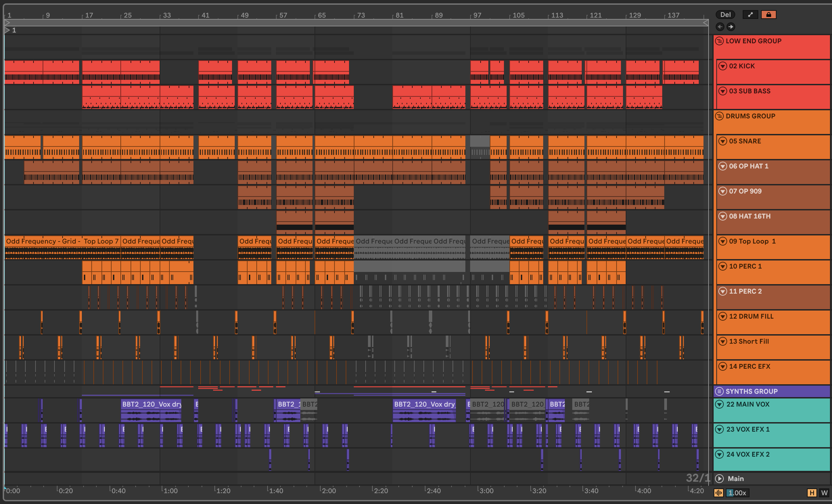This screenshot has height=504, width=832.
Task: Click the 1.00x zoom factor field
Action: (x=738, y=493)
